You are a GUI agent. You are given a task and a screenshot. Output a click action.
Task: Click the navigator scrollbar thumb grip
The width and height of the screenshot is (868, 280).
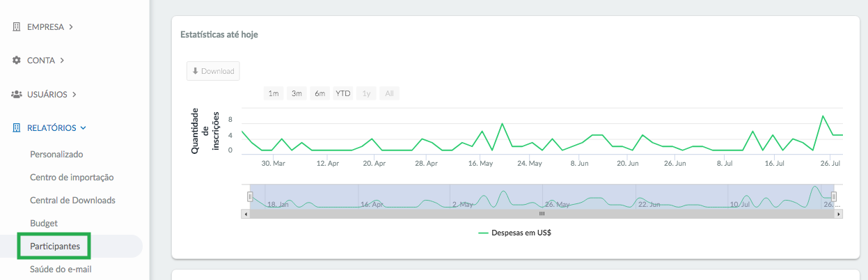tap(542, 214)
